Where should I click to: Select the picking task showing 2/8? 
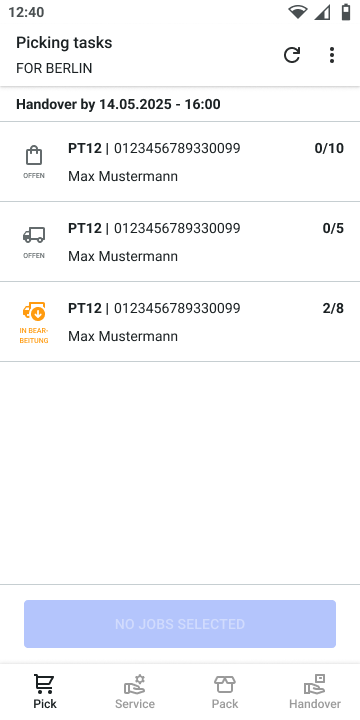click(x=180, y=321)
